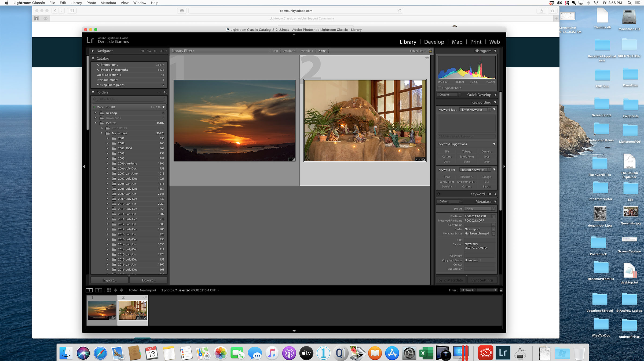Click the plus icon next to Keyword List
This screenshot has width=644, height=361.
[x=439, y=194]
